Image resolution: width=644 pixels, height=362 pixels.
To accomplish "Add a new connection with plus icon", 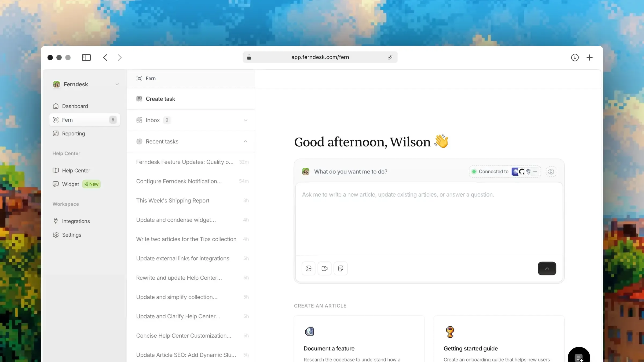I will coord(535,172).
